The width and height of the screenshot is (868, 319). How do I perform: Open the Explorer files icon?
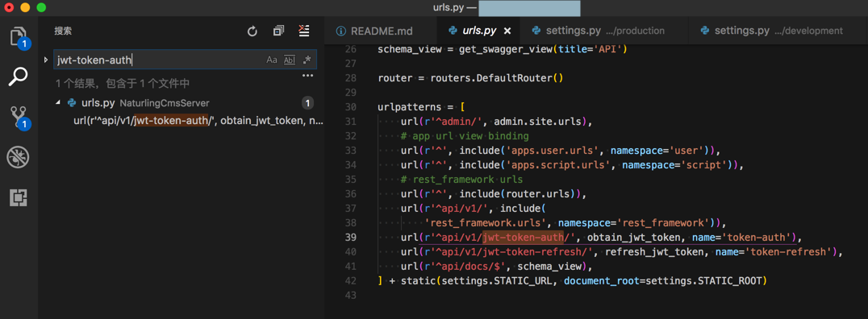19,36
